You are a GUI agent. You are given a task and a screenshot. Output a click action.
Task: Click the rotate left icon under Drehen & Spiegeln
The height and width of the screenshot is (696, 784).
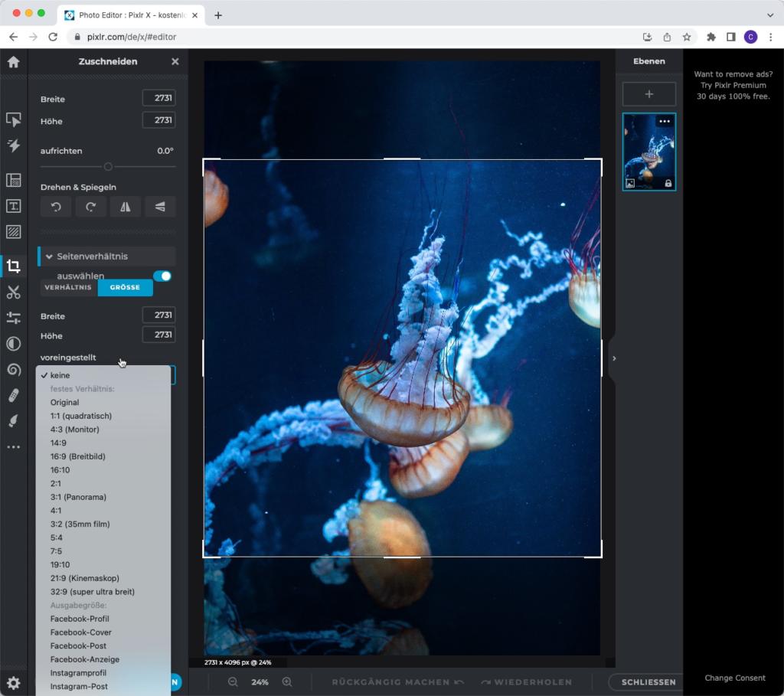[x=55, y=206]
